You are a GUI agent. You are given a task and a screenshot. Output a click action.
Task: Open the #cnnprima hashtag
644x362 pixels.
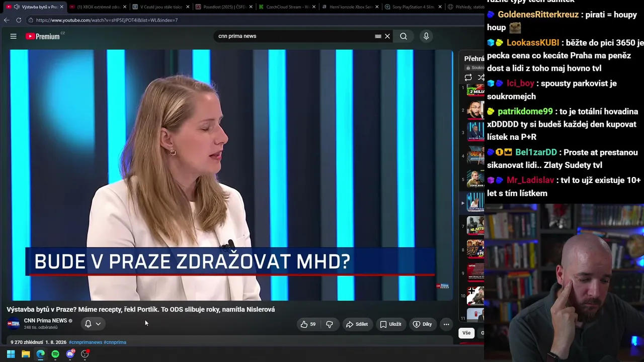click(115, 342)
